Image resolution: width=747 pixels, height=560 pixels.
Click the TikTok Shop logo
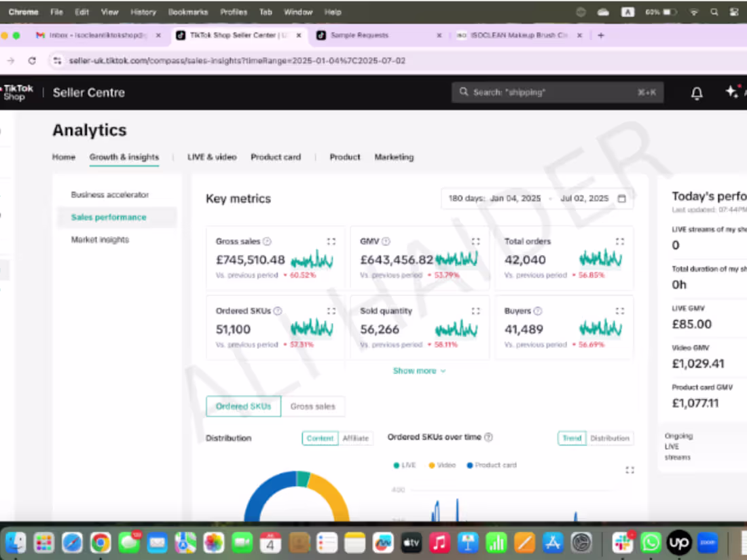[16, 92]
